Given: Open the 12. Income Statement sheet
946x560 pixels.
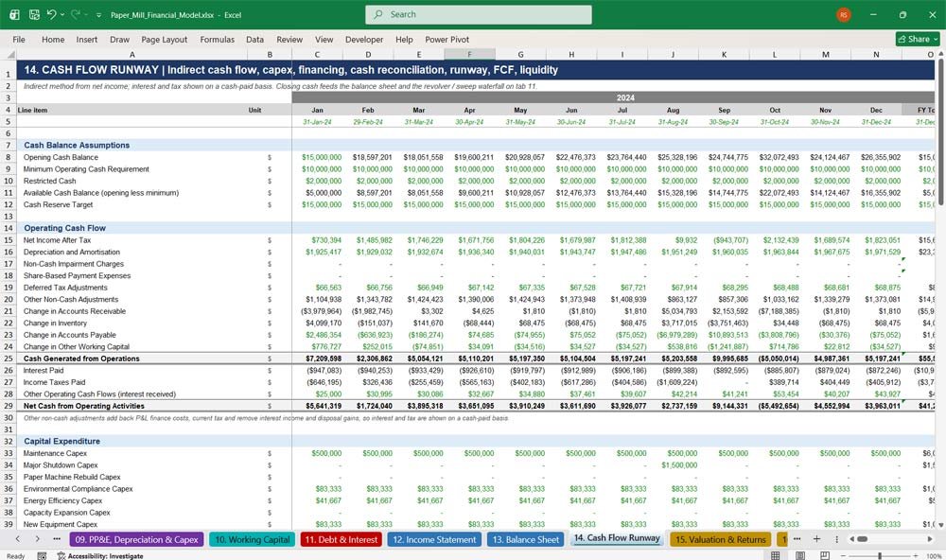Looking at the screenshot, I should click(x=434, y=539).
